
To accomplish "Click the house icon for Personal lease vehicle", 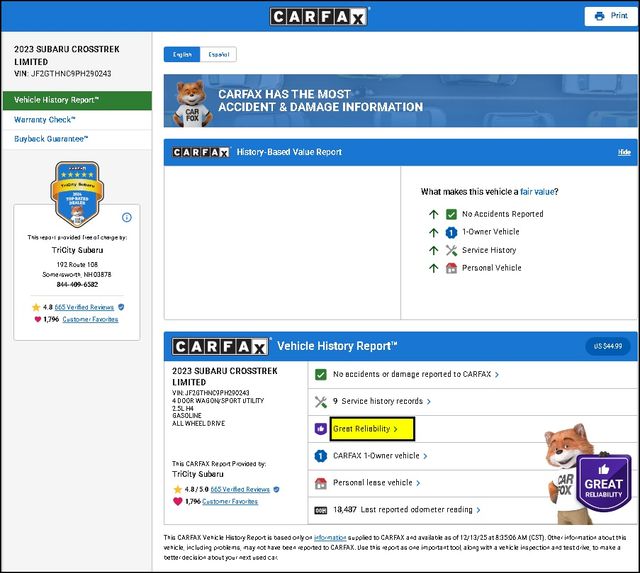I will [x=321, y=483].
